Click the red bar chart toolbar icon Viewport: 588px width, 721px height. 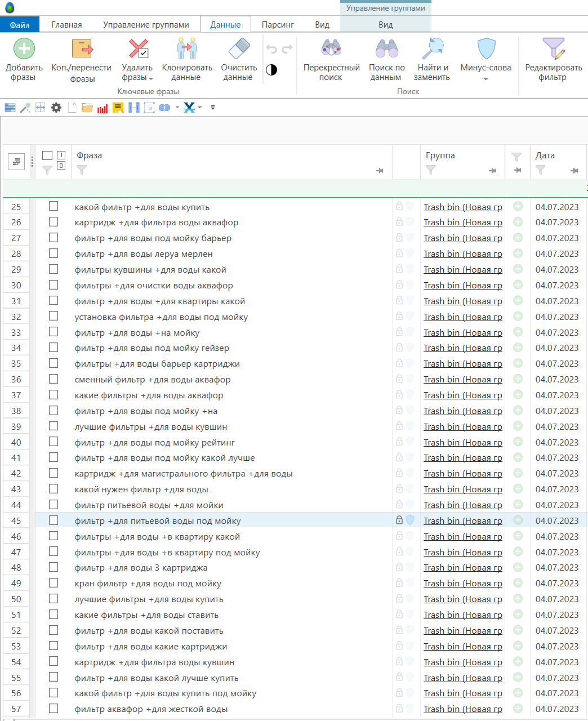click(103, 108)
